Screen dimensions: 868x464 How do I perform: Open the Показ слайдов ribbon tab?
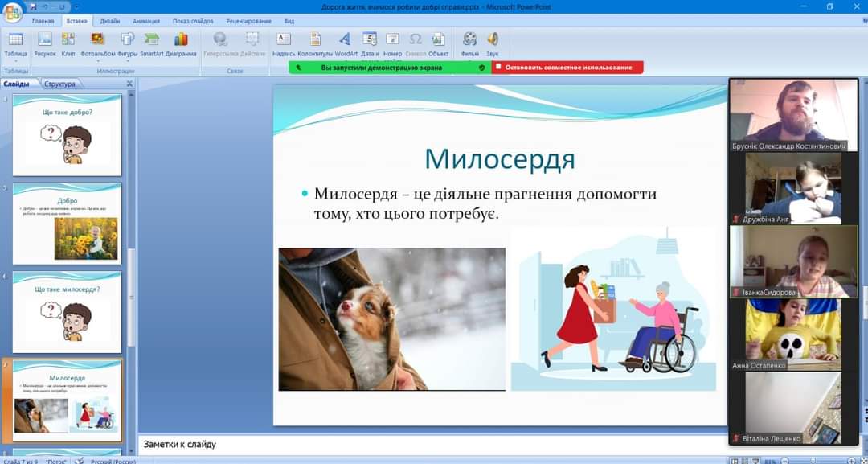193,21
